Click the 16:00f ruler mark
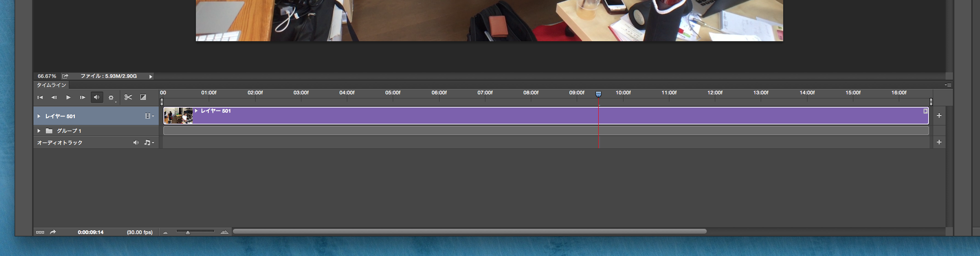The image size is (980, 256). pyautogui.click(x=899, y=93)
